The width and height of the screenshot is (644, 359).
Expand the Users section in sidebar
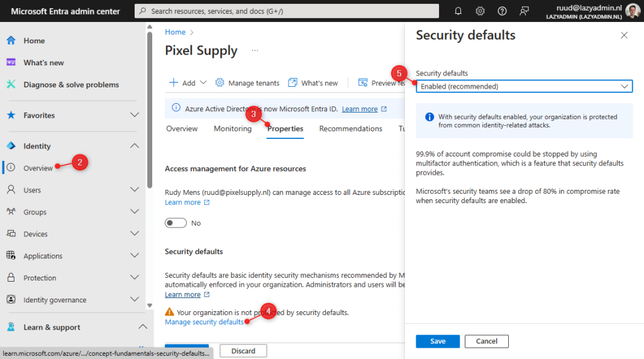(x=134, y=190)
